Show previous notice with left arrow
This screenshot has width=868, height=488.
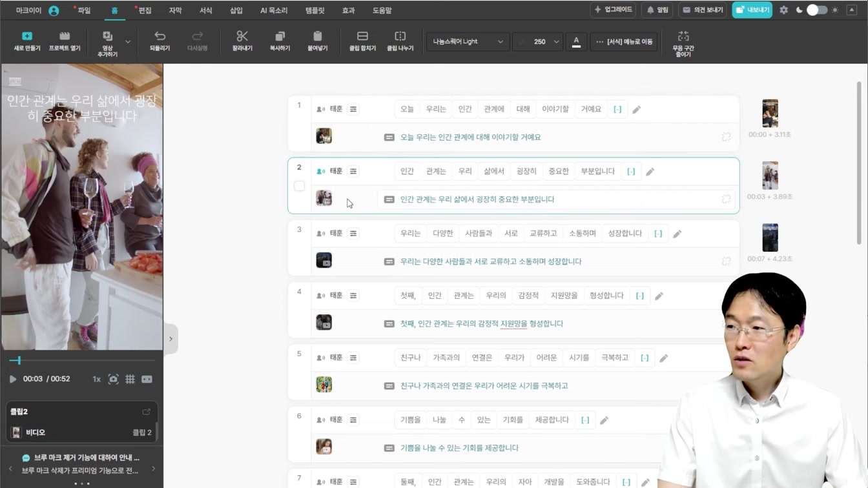click(x=10, y=469)
